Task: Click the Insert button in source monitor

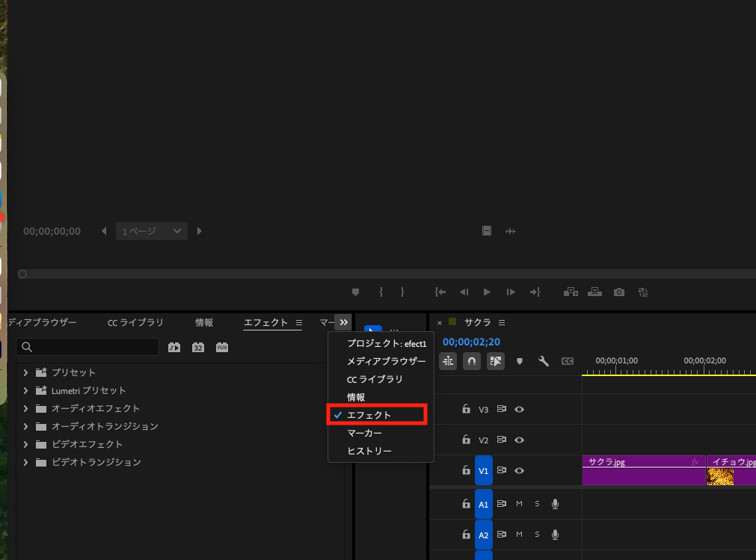Action: tap(571, 292)
